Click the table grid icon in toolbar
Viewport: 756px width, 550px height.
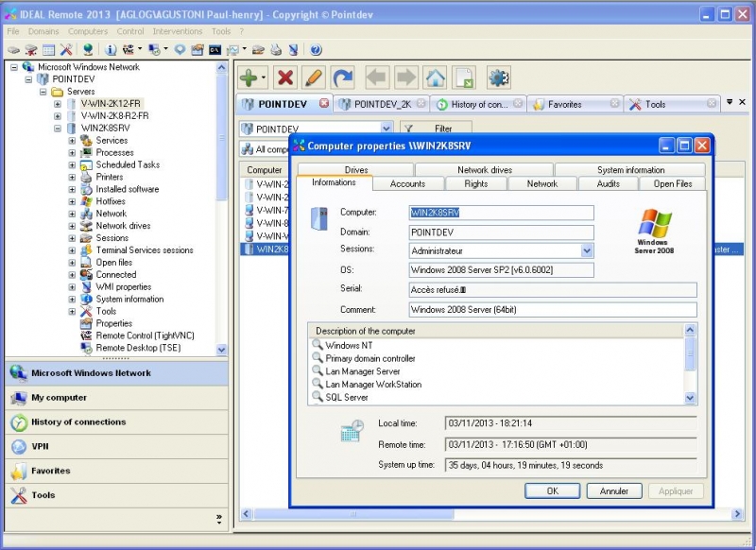click(49, 50)
